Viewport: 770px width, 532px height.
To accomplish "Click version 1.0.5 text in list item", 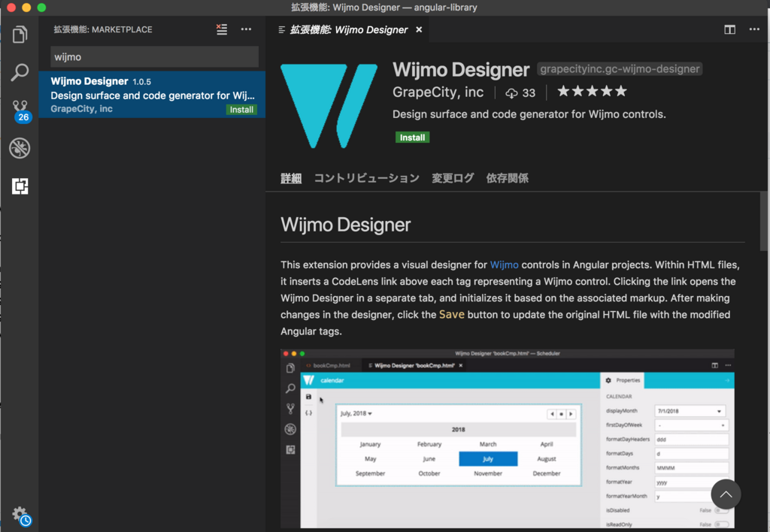I will coord(142,82).
